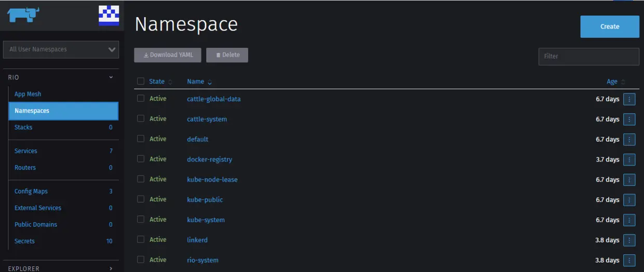Screen dimensions: 644x272
Task: Tick the select-all checkbox in header
Action: [141, 81]
